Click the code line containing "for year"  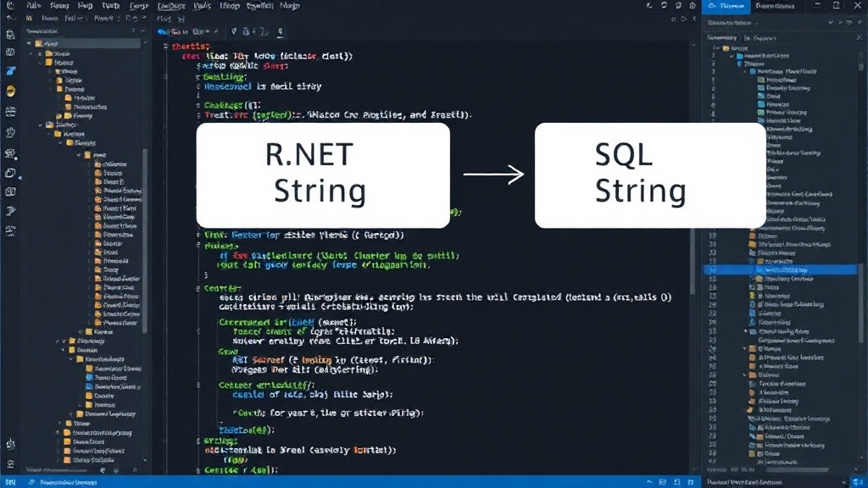328,413
